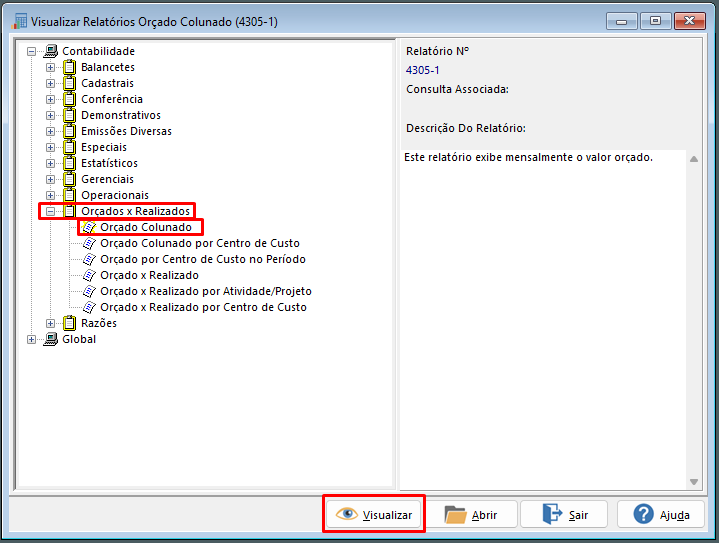Select Orçado Colunado por Centro de Custo
Image resolution: width=719 pixels, height=543 pixels.
(200, 244)
